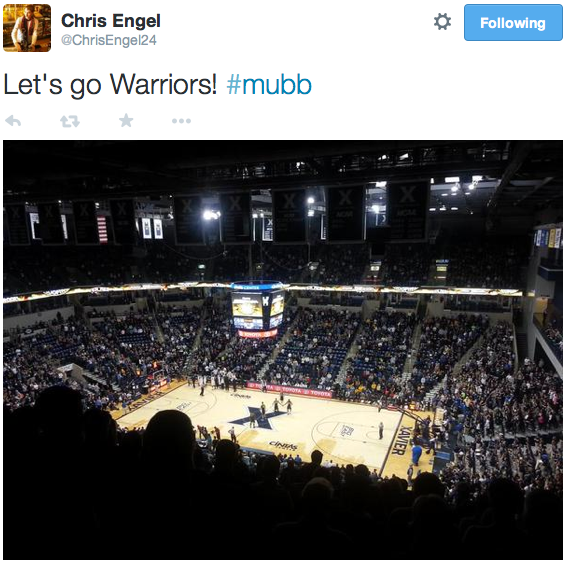The height and width of the screenshot is (569, 578).
Task: Open the more options ellipsis menu
Action: (181, 121)
